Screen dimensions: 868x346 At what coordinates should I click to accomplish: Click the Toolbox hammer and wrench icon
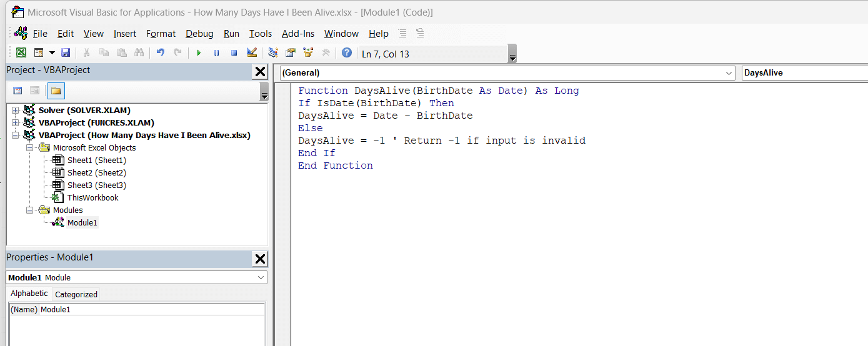click(x=326, y=53)
